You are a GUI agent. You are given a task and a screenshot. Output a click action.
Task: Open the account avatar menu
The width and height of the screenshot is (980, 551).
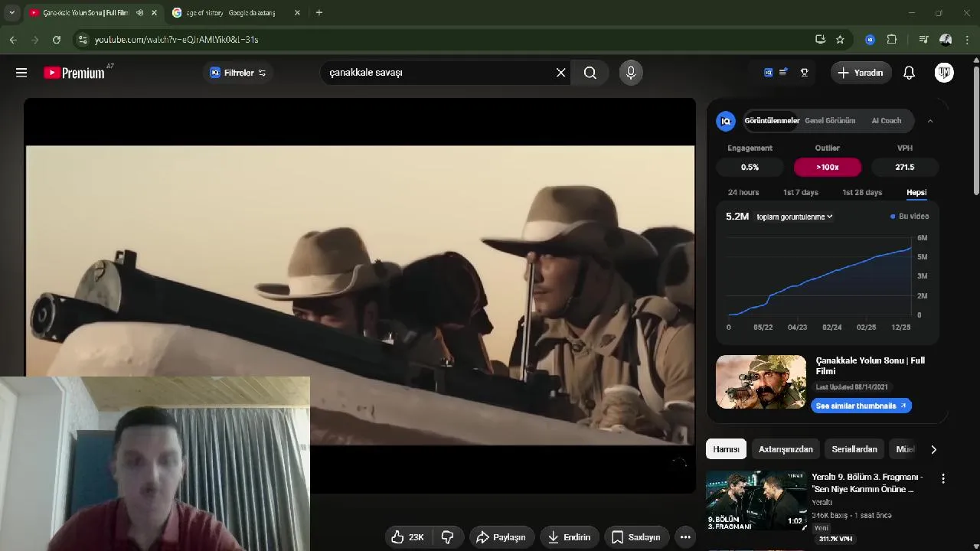click(944, 73)
